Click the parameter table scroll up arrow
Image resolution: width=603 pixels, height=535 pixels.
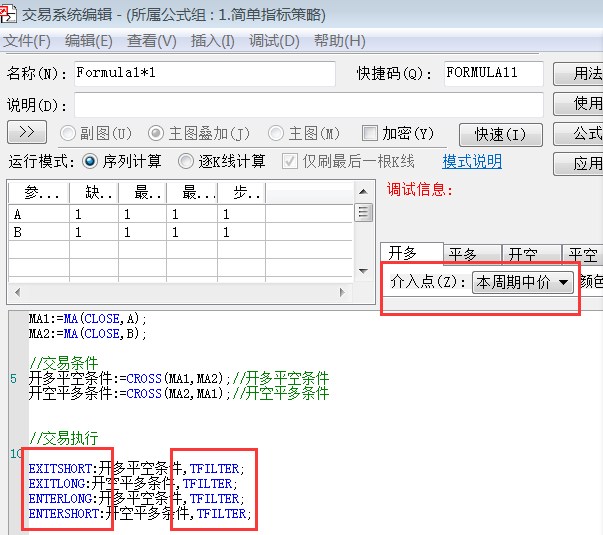click(363, 192)
